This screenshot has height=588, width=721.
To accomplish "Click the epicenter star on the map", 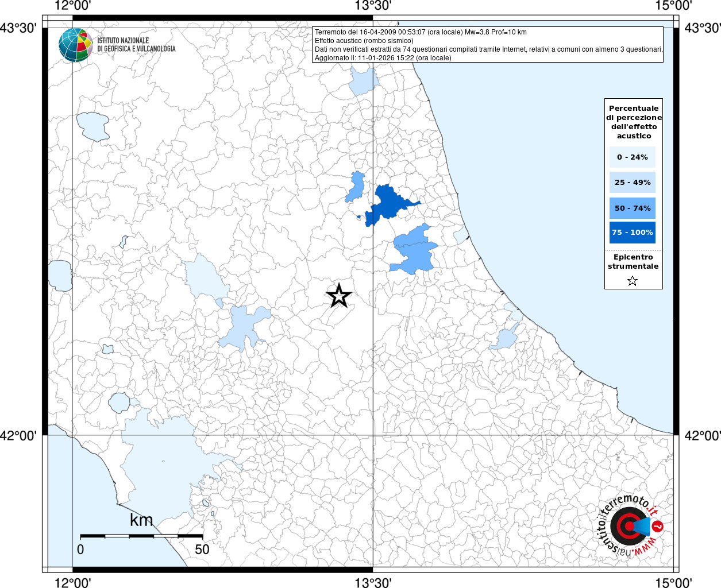I will [x=339, y=296].
